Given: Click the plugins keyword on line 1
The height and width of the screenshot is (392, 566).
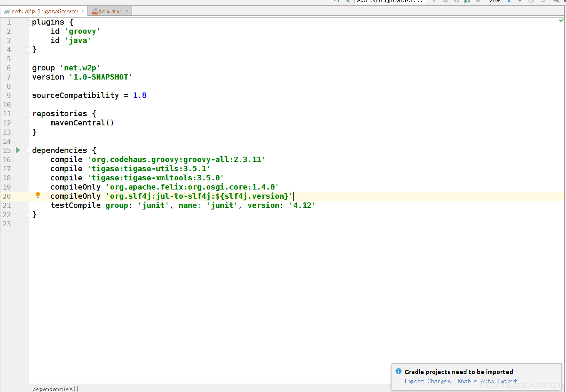Looking at the screenshot, I should 48,22.
